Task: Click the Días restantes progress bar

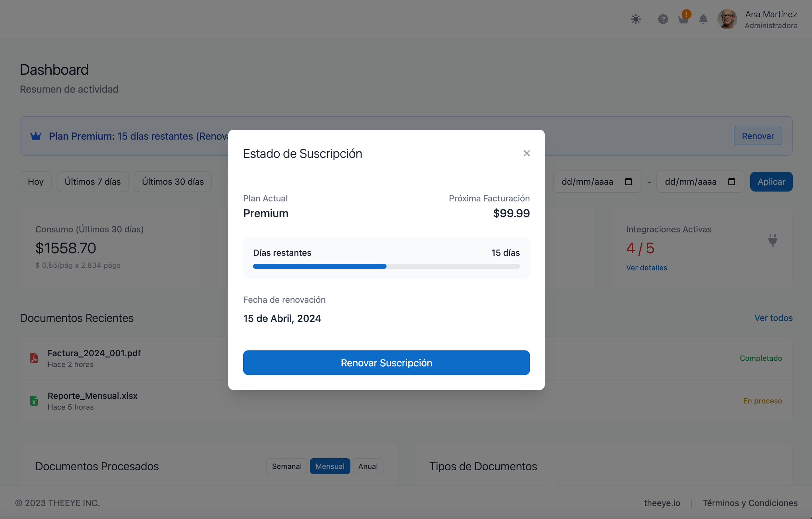Action: coord(386,266)
